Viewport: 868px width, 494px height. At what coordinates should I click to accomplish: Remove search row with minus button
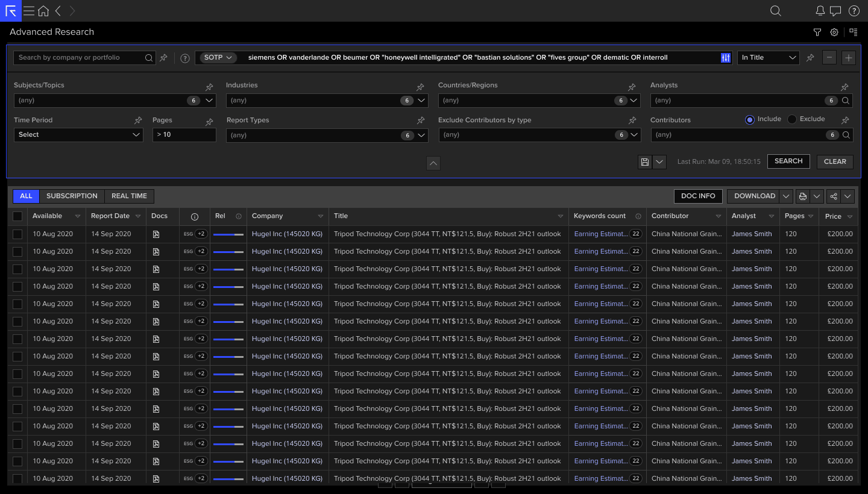829,58
